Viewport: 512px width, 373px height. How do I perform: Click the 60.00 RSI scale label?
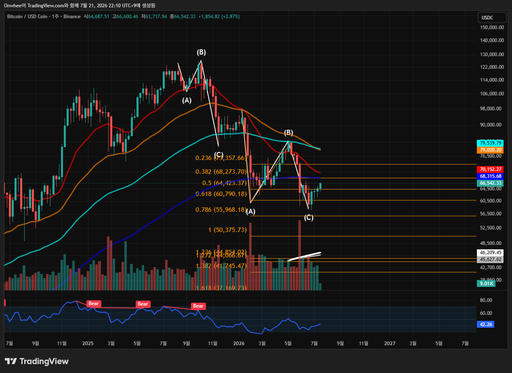click(x=486, y=313)
